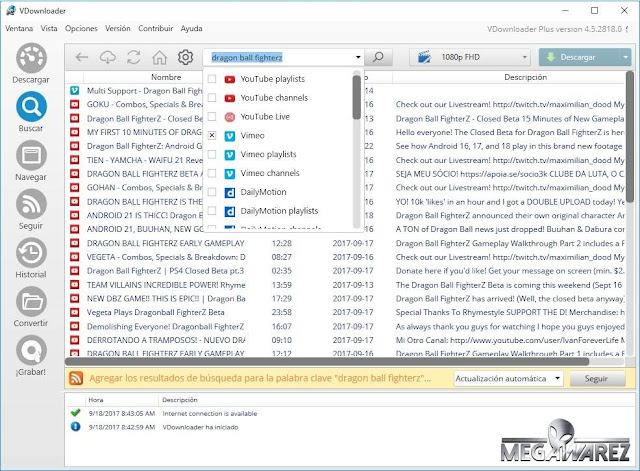Enable the Vimeo playlists checkbox
640x471 pixels.
212,154
